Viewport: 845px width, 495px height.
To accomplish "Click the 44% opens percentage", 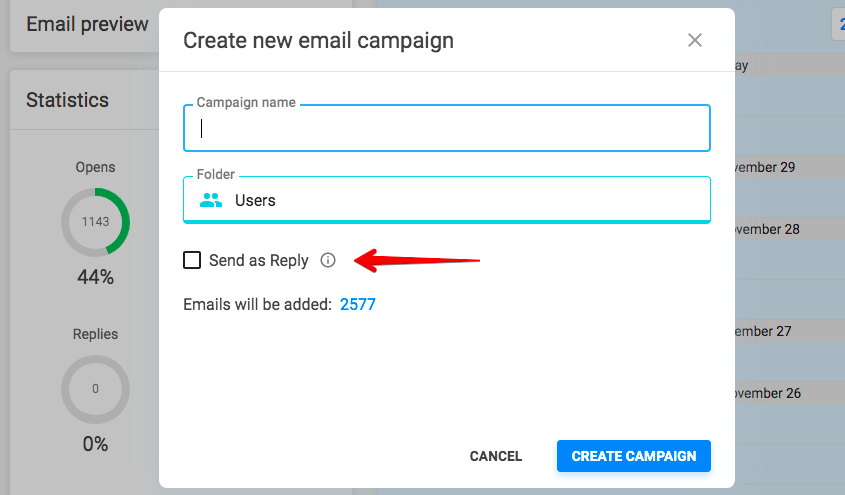I will tap(95, 277).
